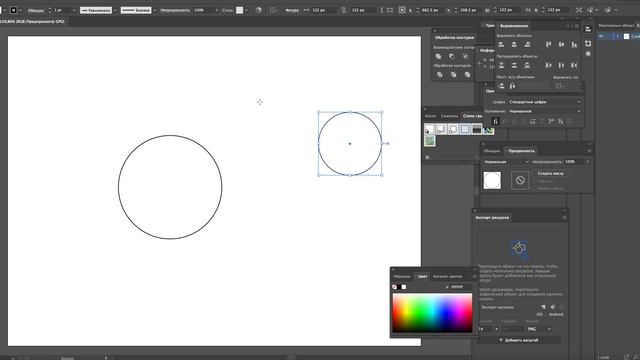Click the standard ligatures 'fi' OpenType icon
Screen dimensions: 640x360
495,121
